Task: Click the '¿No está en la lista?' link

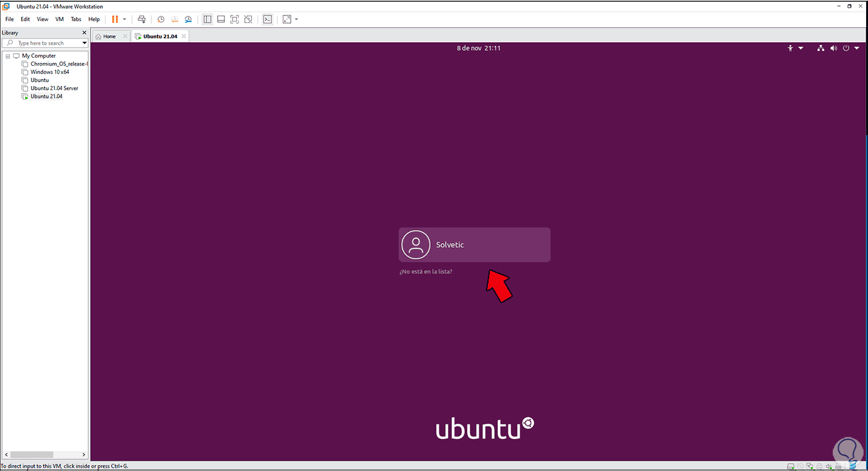Action: (426, 271)
